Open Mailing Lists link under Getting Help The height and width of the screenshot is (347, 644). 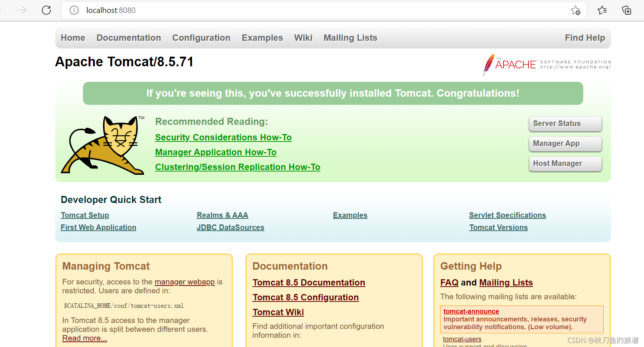coord(506,283)
